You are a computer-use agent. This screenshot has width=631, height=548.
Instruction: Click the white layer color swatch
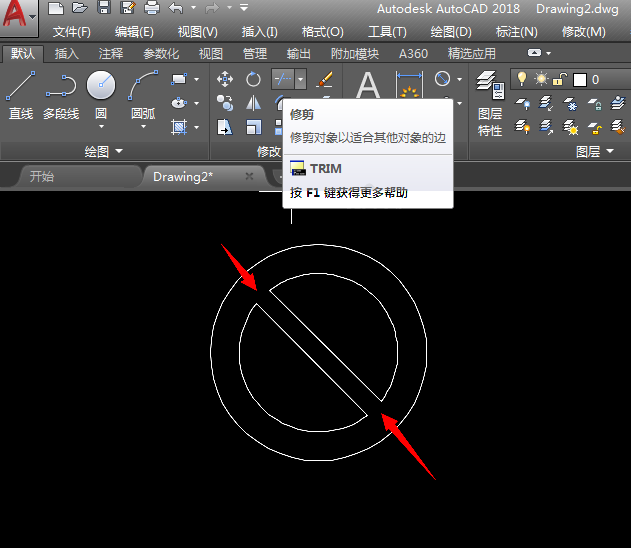click(x=579, y=80)
